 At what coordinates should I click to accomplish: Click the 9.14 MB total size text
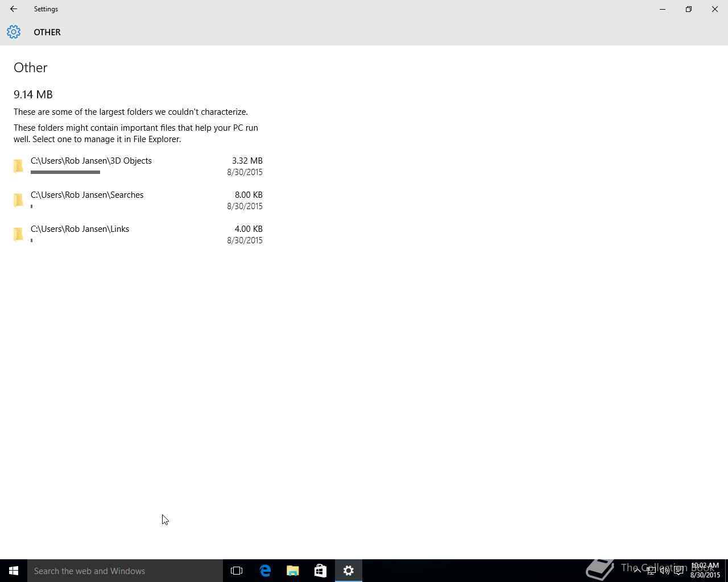point(33,94)
